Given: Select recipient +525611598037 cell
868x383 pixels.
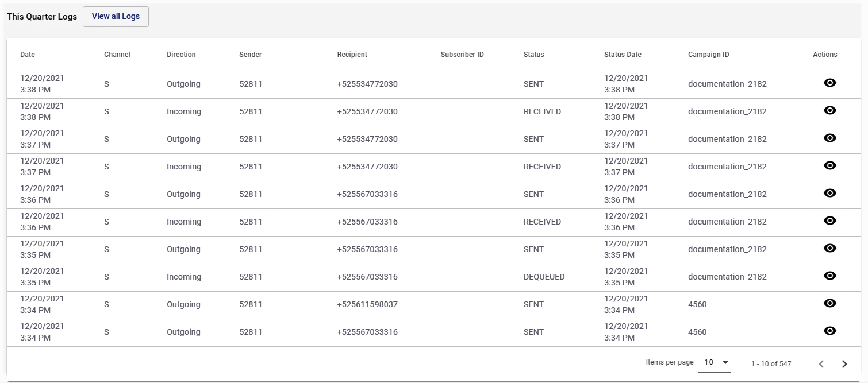Looking at the screenshot, I should [x=367, y=304].
